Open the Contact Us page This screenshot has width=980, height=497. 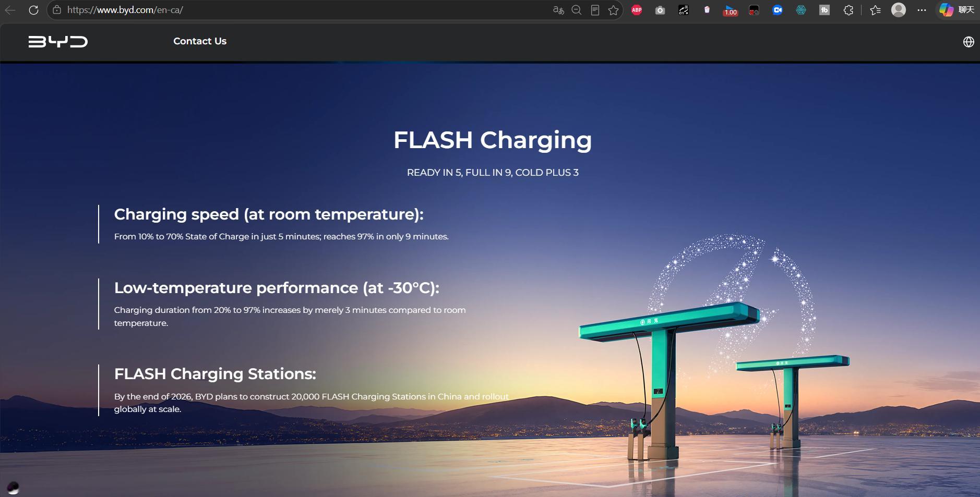tap(200, 41)
